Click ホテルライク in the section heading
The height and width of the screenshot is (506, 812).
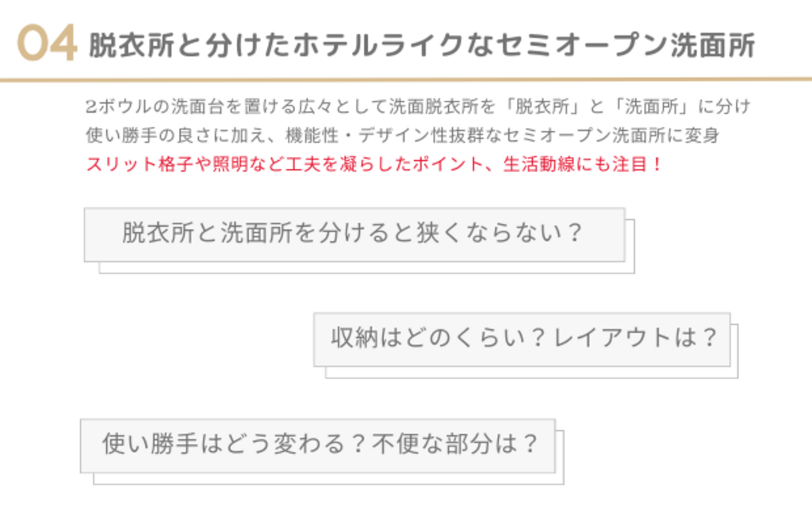pos(377,46)
